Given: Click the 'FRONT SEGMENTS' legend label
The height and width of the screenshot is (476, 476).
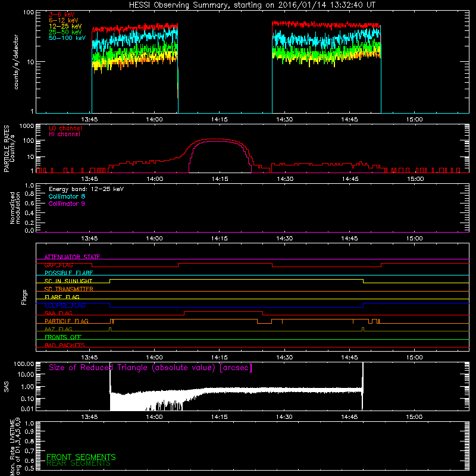Looking at the screenshot, I should pyautogui.click(x=81, y=457).
